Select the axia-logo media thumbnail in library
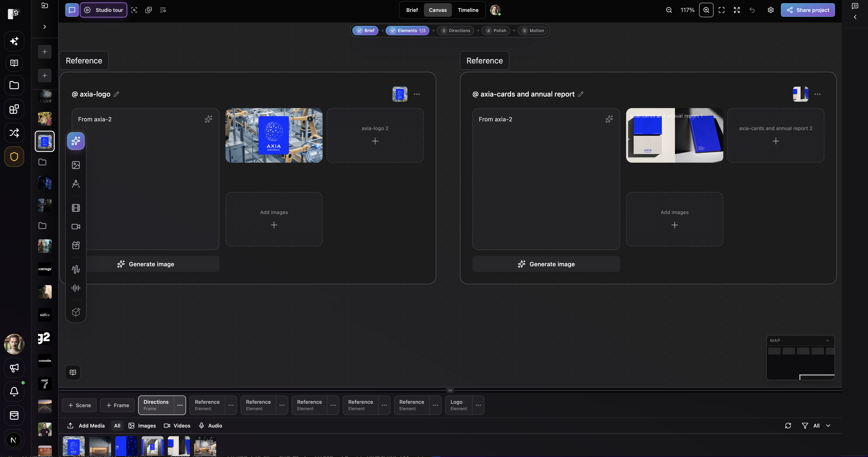The width and height of the screenshot is (868, 457). pyautogui.click(x=74, y=446)
